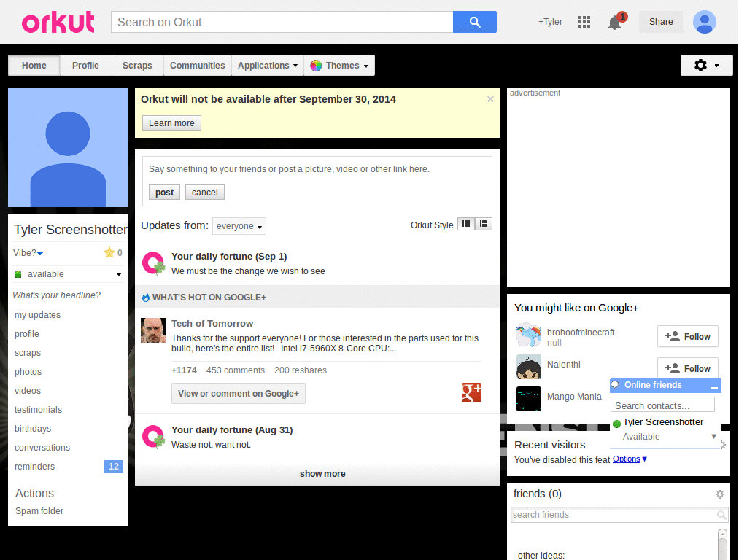Screen dimensions: 747x560
Task: Expand the Applications menu
Action: (x=268, y=65)
